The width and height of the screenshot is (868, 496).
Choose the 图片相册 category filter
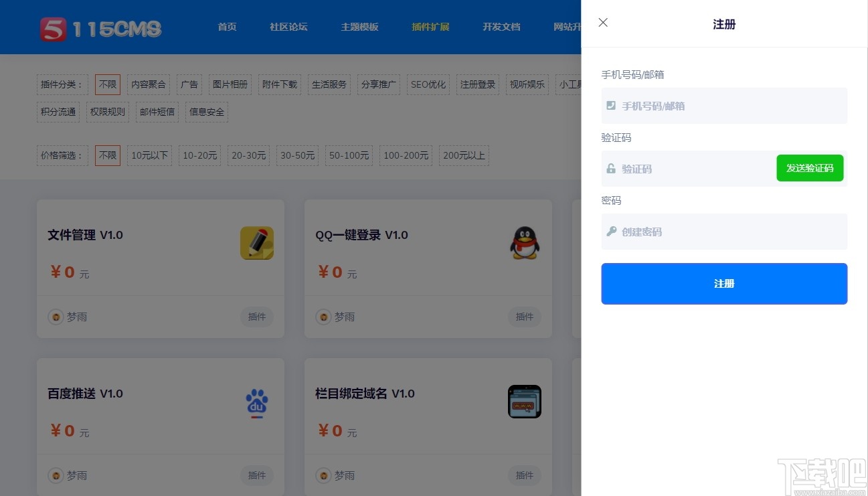pyautogui.click(x=230, y=84)
